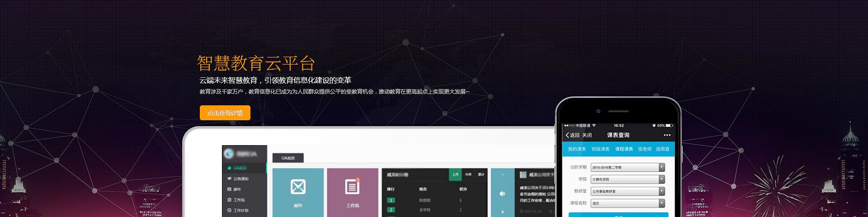The width and height of the screenshot is (868, 217).
Task: Select the 今年 ranking filter tab
Action: (468, 175)
